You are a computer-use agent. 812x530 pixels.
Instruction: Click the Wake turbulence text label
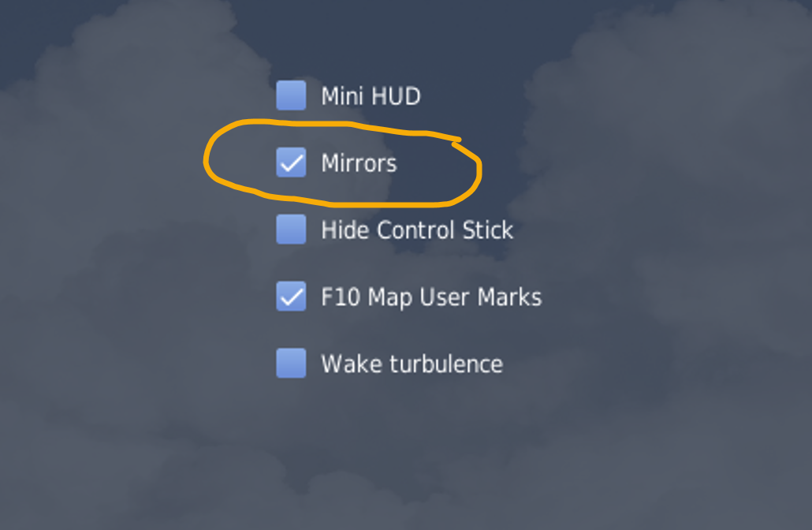(412, 364)
